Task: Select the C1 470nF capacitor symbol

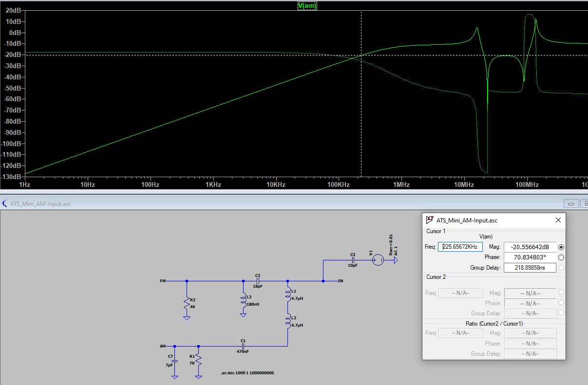Action: (x=243, y=346)
